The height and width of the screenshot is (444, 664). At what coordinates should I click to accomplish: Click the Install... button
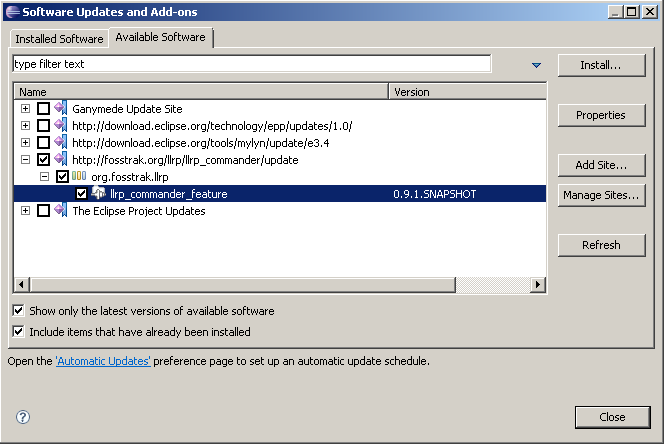[601, 65]
